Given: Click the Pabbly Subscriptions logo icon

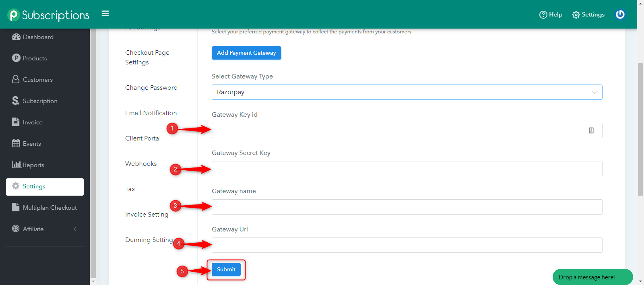Looking at the screenshot, I should 13,15.
